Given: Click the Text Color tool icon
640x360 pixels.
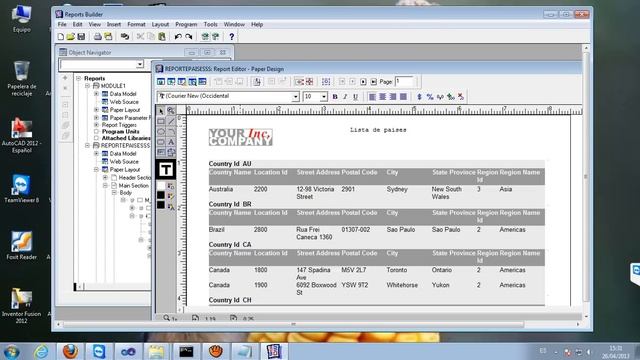Looking at the screenshot, I should click(171, 207).
